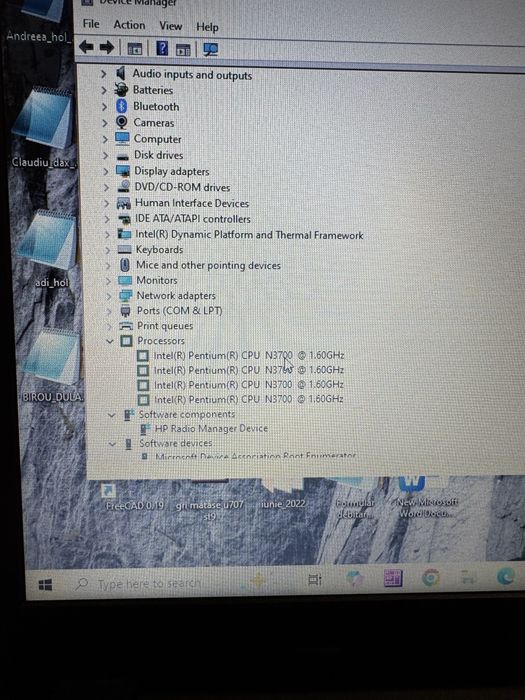Select the Batteries icon
This screenshot has width=525, height=700.
pos(121,90)
